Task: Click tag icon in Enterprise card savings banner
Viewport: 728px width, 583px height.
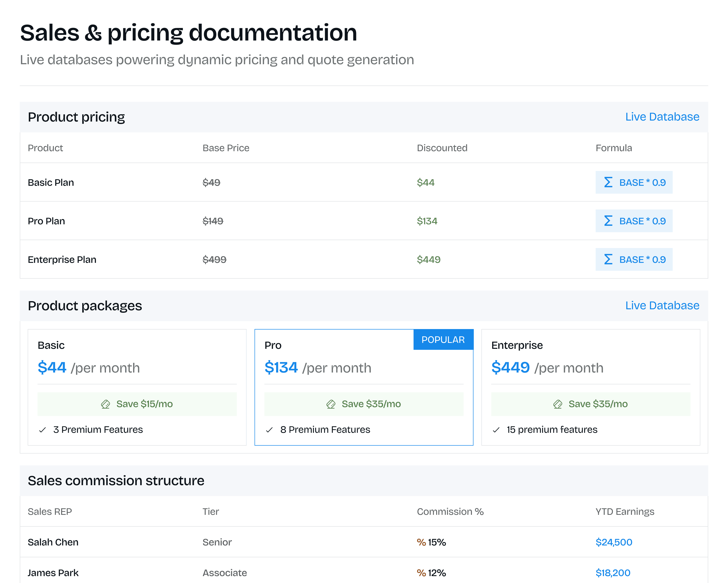Action: pyautogui.click(x=557, y=404)
